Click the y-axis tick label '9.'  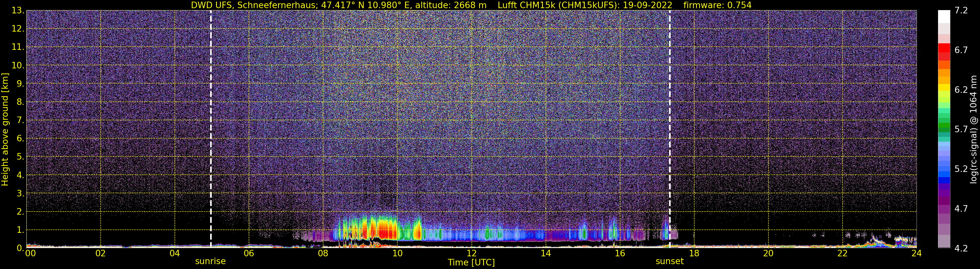tap(20, 84)
